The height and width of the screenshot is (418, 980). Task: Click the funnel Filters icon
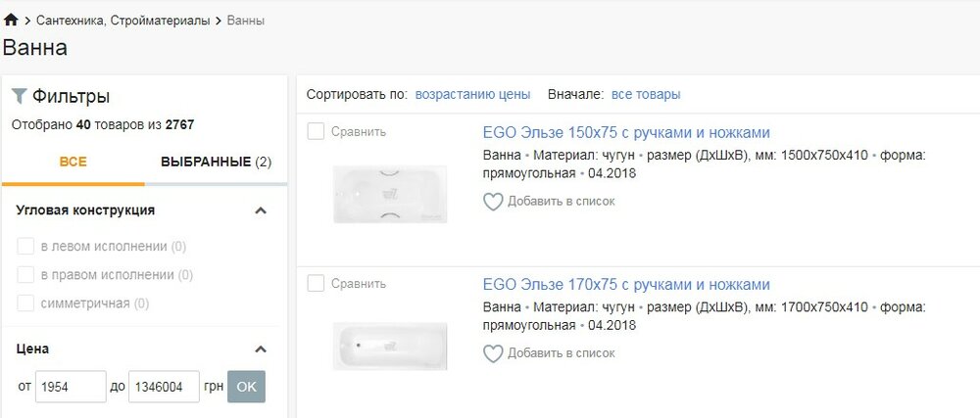(x=19, y=96)
